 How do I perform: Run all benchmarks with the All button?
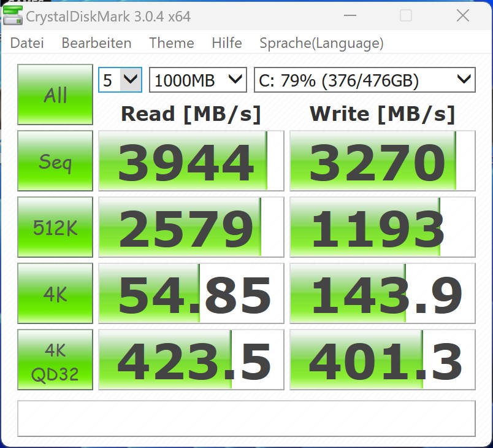(55, 95)
